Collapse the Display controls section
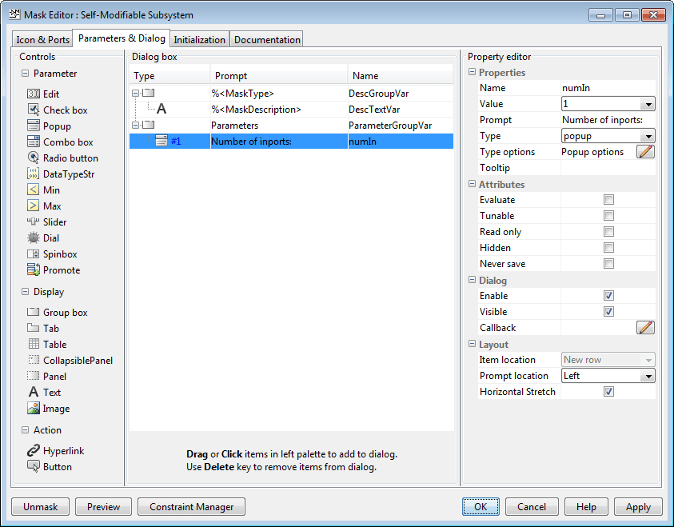 (25, 291)
